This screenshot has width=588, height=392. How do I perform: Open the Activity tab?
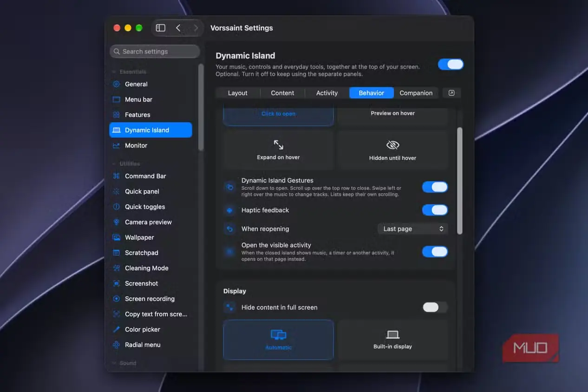(x=327, y=93)
